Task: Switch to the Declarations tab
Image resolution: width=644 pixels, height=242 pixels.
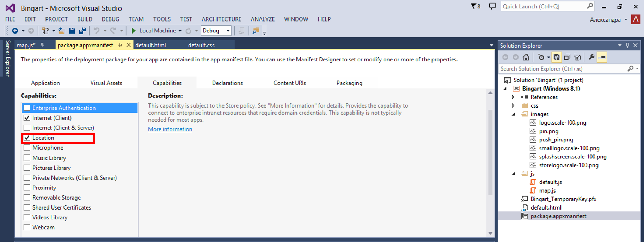Action: (x=227, y=83)
